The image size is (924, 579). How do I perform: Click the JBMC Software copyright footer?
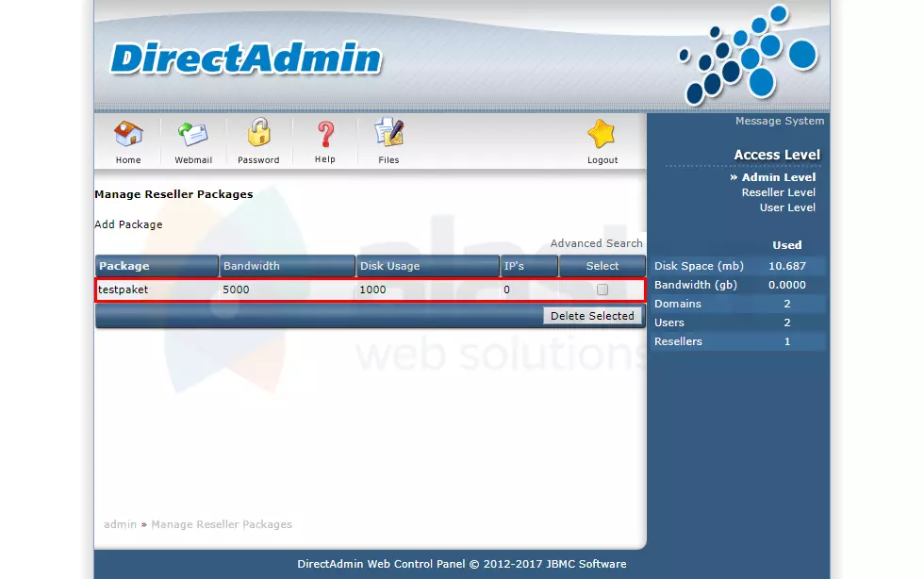coord(461,564)
